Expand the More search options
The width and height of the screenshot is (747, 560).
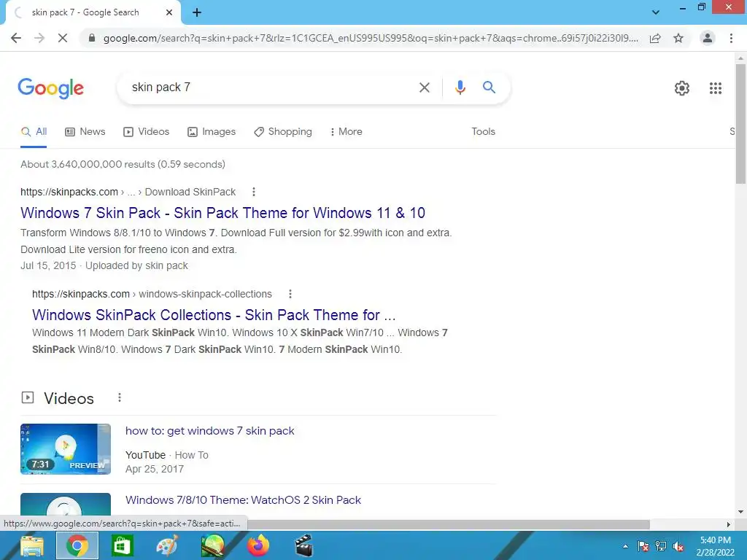click(346, 132)
